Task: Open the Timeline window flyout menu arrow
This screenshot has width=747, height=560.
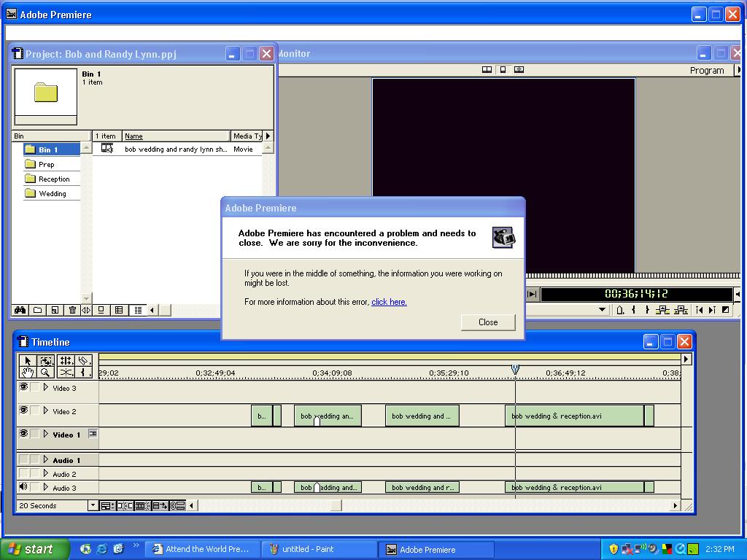Action: point(686,359)
